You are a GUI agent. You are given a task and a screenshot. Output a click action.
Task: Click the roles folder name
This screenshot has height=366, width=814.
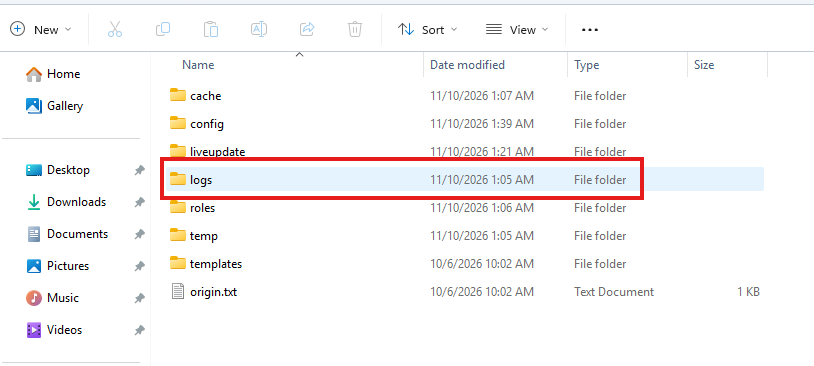[x=202, y=208]
